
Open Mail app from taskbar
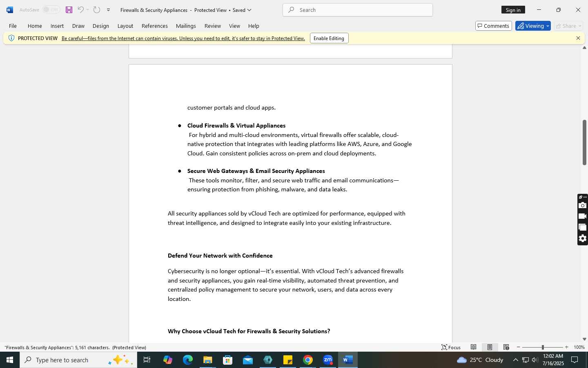(x=248, y=360)
